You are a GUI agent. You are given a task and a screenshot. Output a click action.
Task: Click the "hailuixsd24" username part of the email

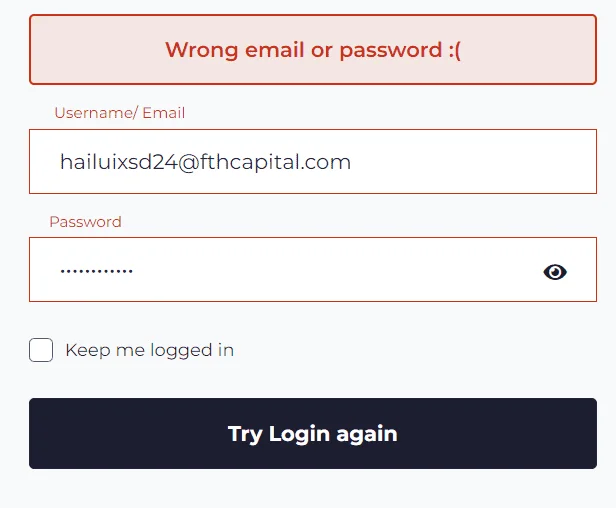tap(119, 162)
